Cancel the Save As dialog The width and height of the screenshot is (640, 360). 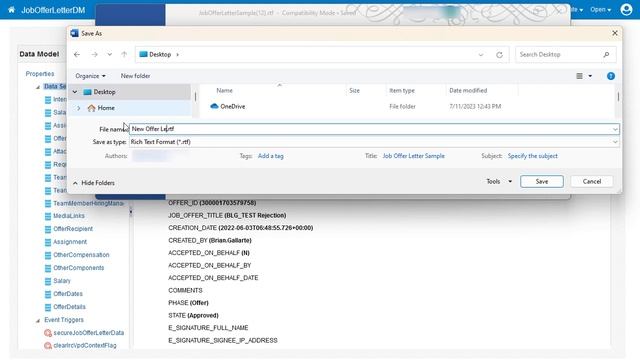click(591, 181)
